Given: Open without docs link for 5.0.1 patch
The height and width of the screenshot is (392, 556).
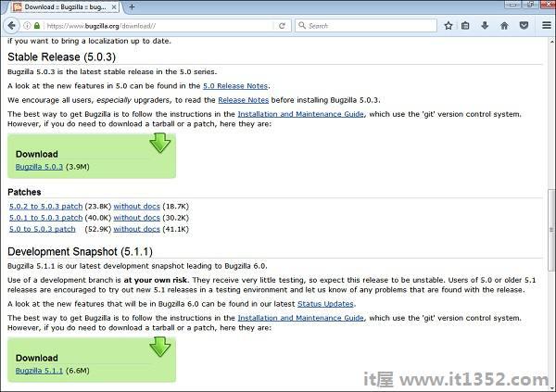Looking at the screenshot, I should tap(137, 218).
